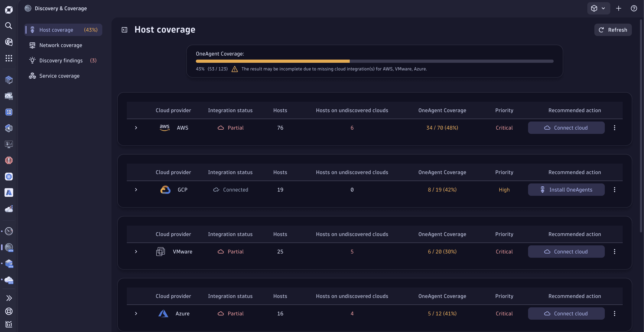Image resolution: width=644 pixels, height=332 pixels.
Task: Expand the VMware row
Action: tap(136, 252)
